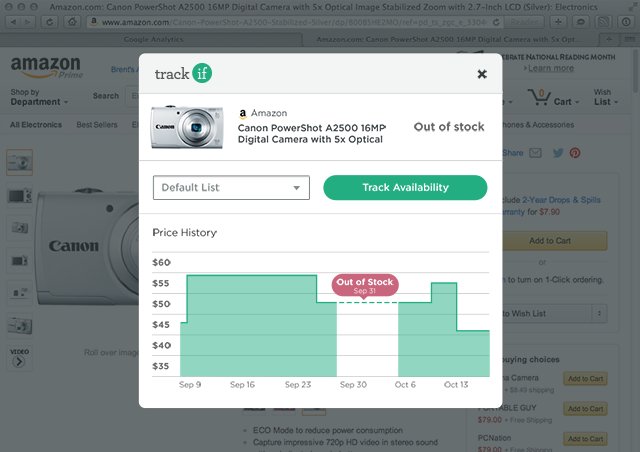Click the circular extension toolbar icon
The width and height of the screenshot is (640, 452).
626,22
